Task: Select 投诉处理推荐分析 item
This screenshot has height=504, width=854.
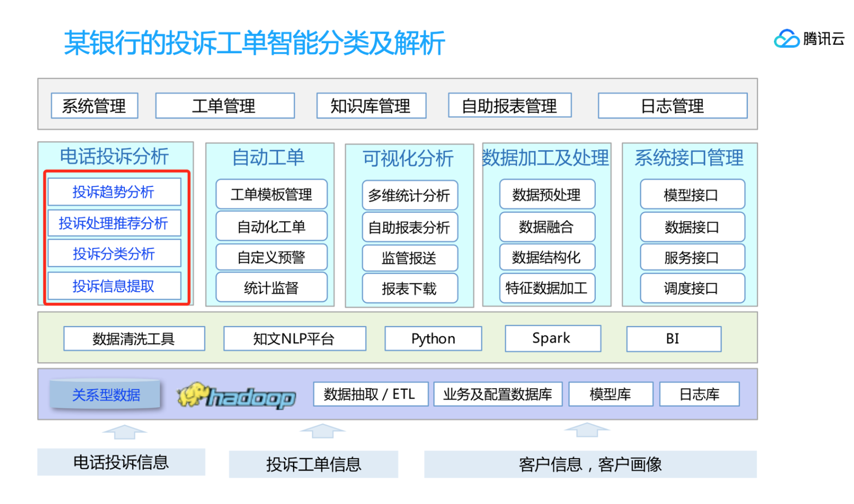Action: point(114,223)
